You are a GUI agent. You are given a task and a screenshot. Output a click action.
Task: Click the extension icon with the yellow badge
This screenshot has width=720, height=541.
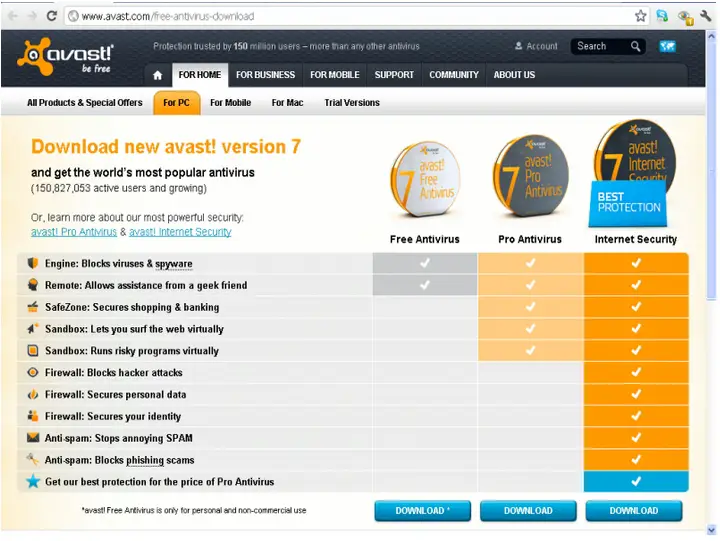(685, 17)
